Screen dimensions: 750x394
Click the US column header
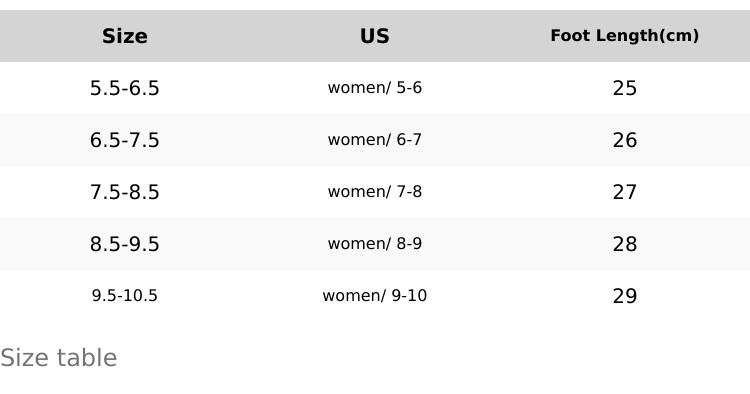pos(375,36)
